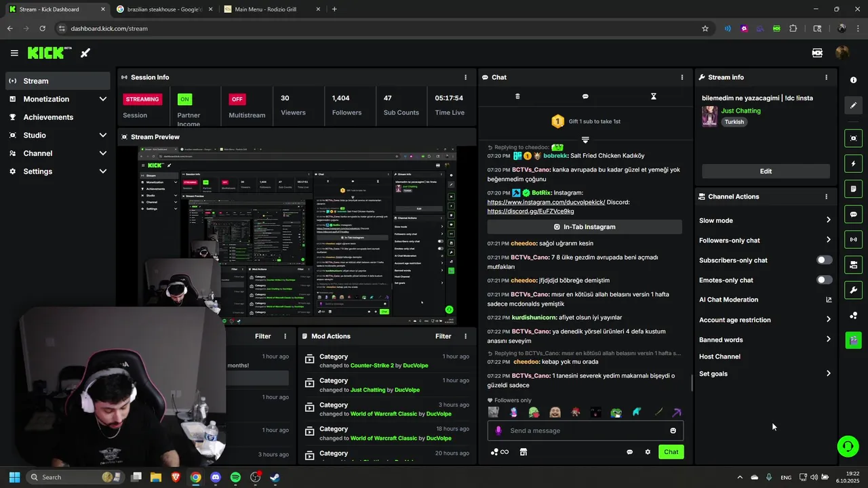Screen dimensions: 868x488
Task: Open Banned words chevron
Action: [x=828, y=340]
